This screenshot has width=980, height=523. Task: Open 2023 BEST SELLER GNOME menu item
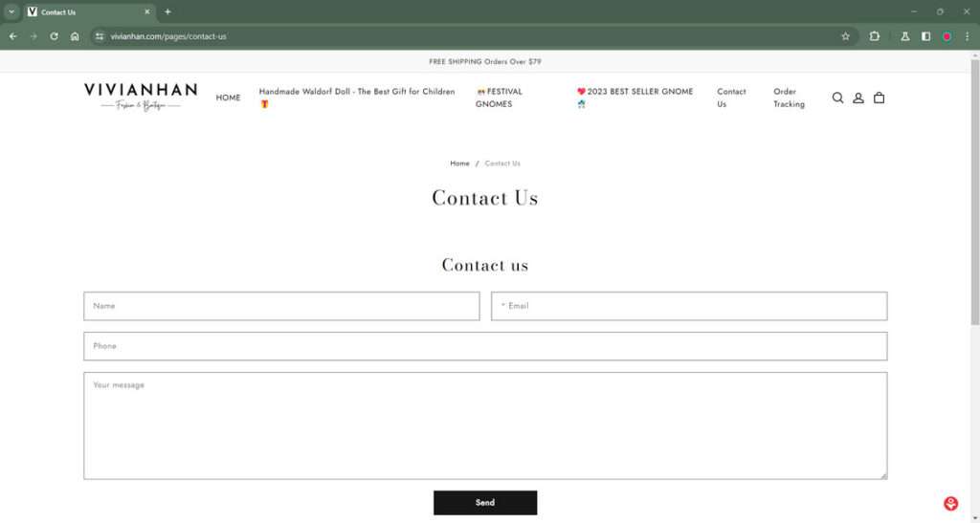click(x=635, y=98)
